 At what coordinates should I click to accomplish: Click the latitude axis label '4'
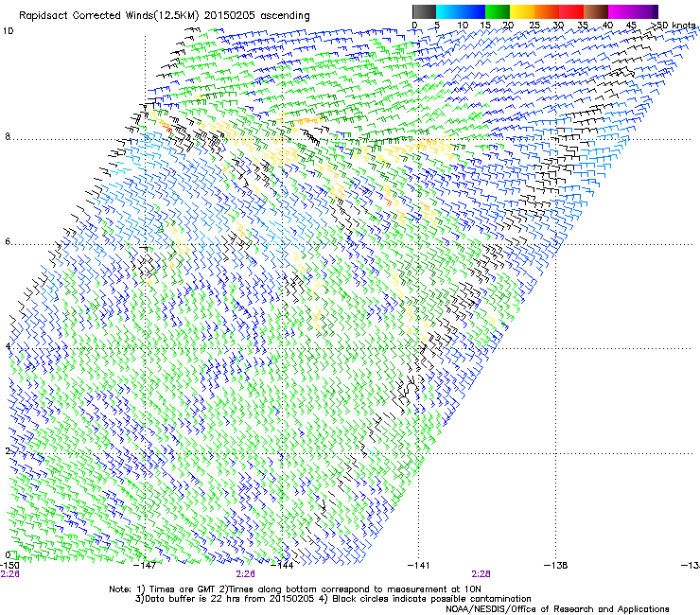coord(8,345)
